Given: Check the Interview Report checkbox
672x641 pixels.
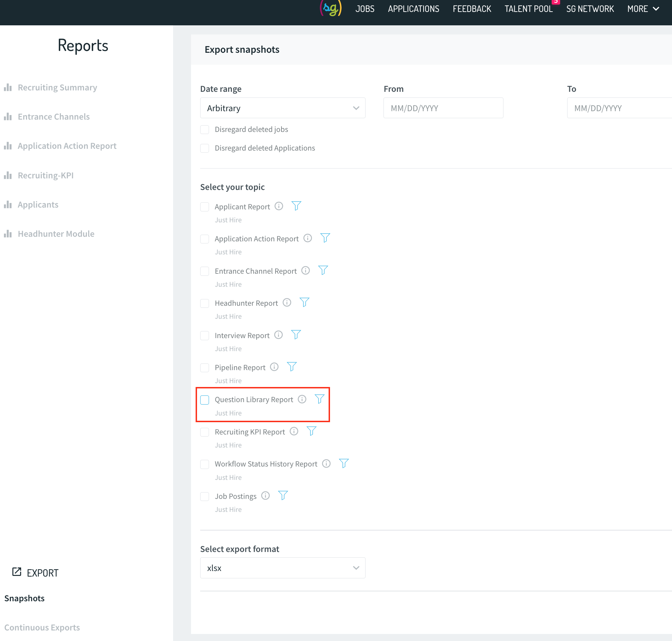Looking at the screenshot, I should point(204,336).
